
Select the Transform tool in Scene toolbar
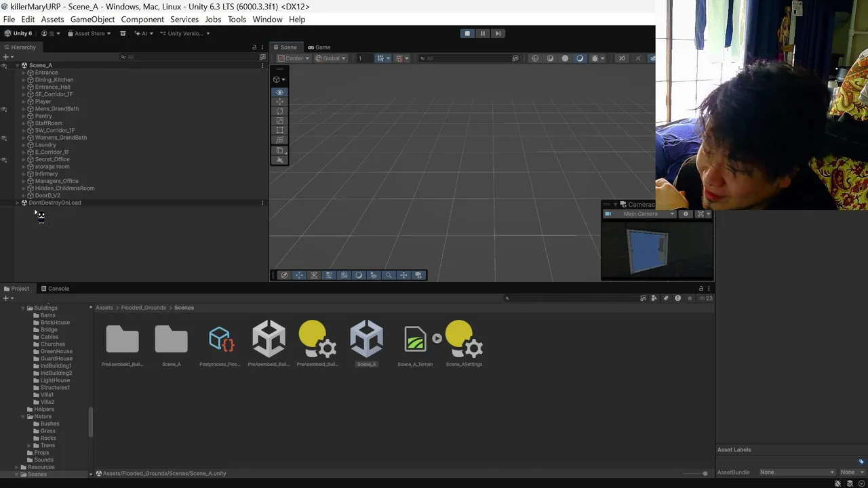(x=279, y=140)
